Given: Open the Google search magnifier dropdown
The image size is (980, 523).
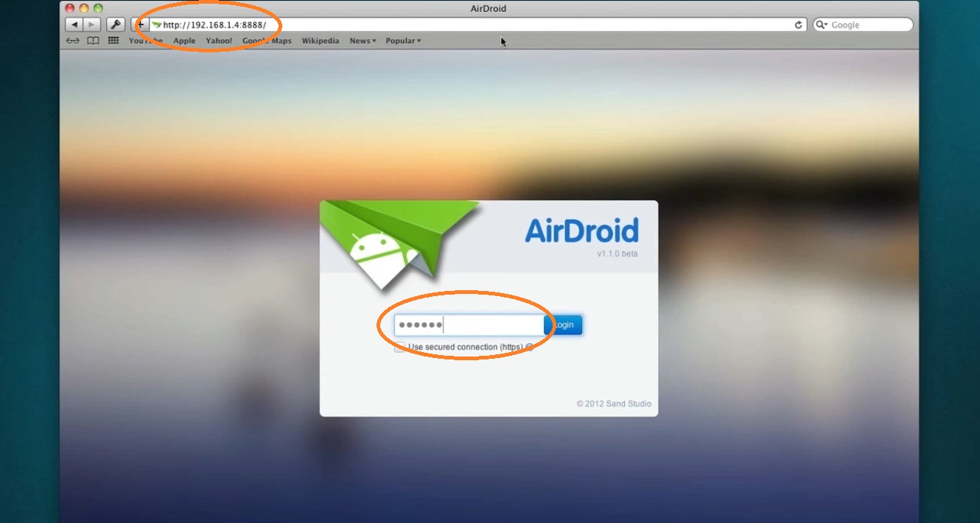Looking at the screenshot, I should tap(822, 25).
